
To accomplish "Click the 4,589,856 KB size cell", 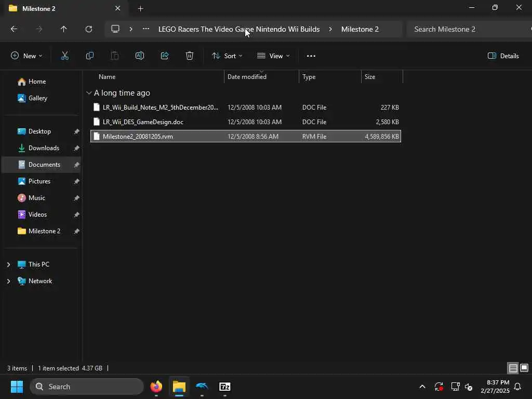I will point(382,137).
